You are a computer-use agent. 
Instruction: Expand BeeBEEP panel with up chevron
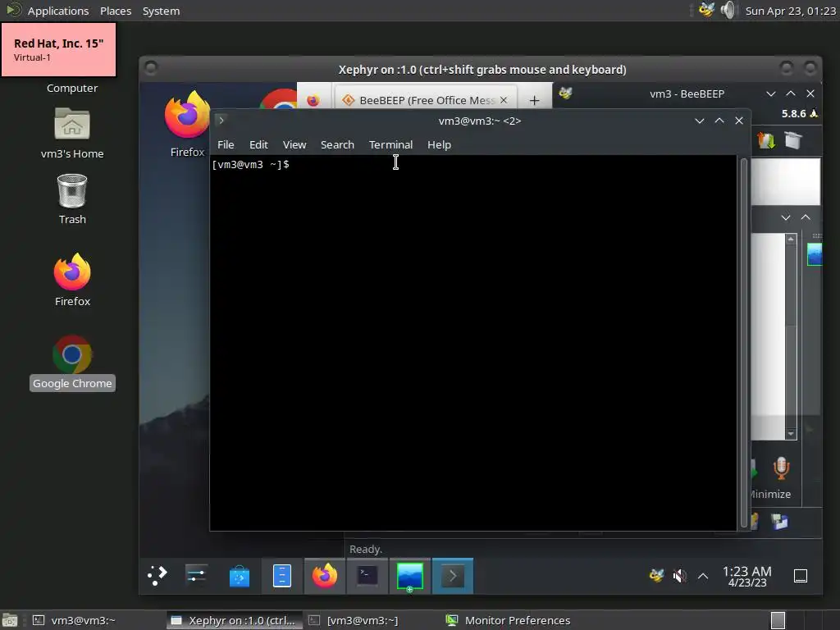pos(806,217)
